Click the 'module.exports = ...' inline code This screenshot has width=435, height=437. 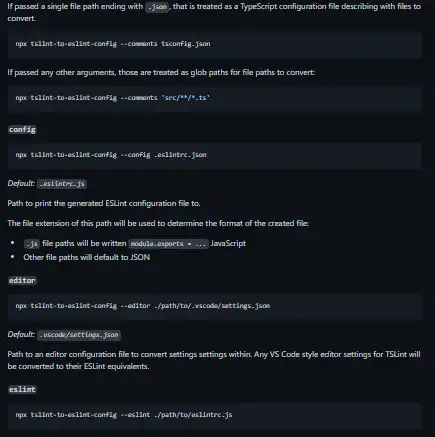(x=168, y=244)
